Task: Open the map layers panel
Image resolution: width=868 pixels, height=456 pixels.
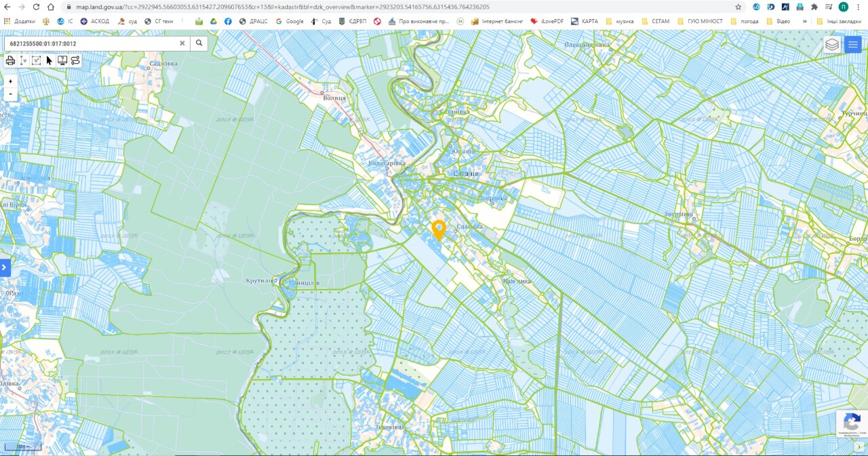Action: tap(832, 45)
